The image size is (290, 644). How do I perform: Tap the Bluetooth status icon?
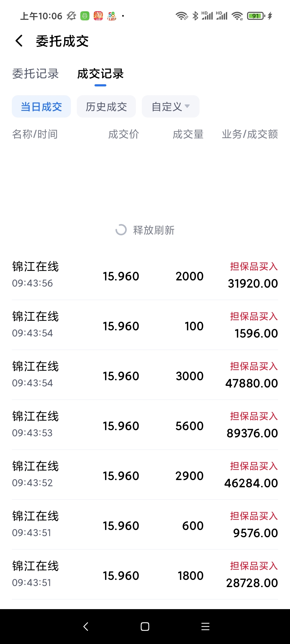[195, 16]
